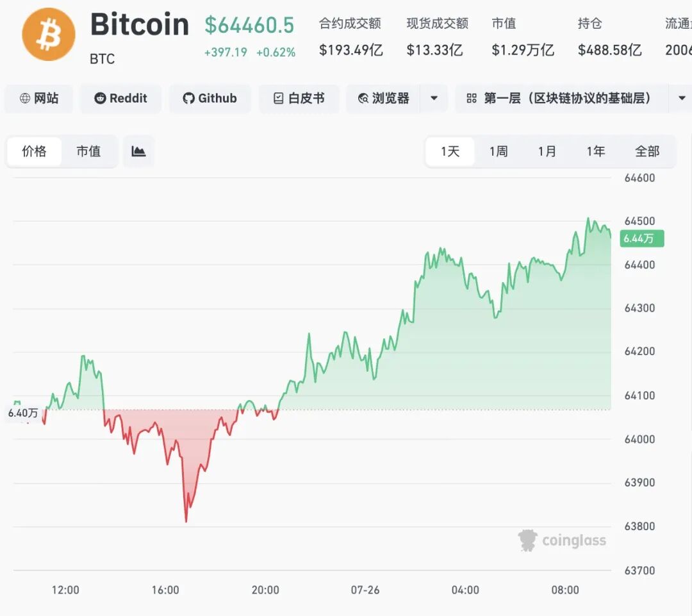Expand the 第一层 category dropdown arrow
Screen dimensions: 692x616
681,98
